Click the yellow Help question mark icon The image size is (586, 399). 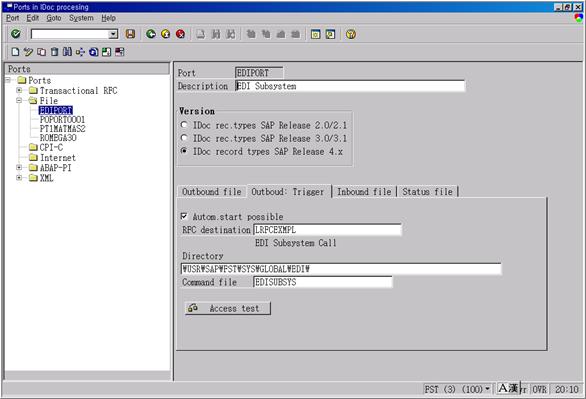coord(351,34)
